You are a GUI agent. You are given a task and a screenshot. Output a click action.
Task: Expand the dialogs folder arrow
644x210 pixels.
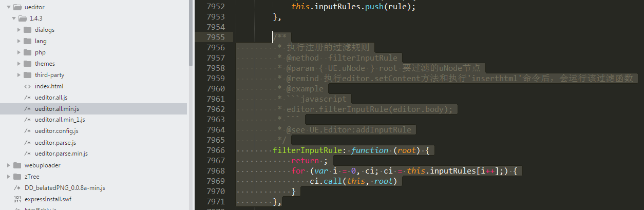(19, 30)
